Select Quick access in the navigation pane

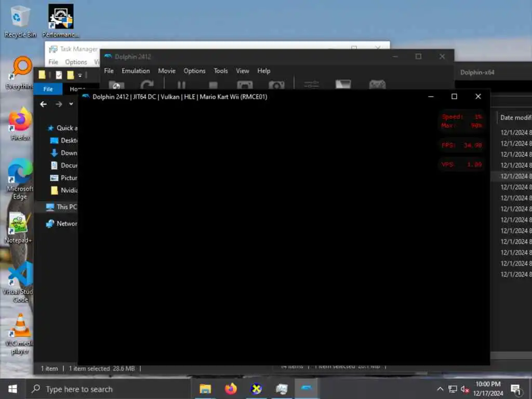click(x=63, y=128)
